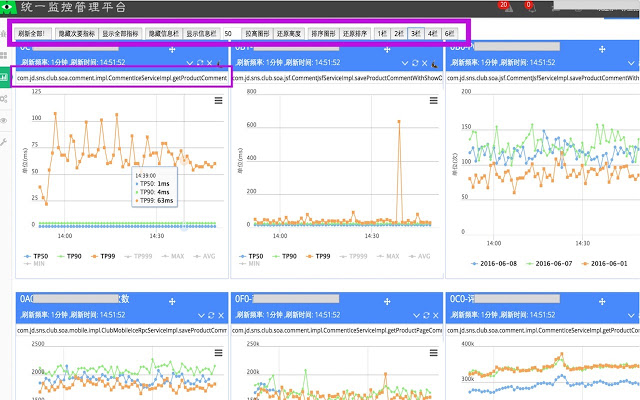Select the 3栏 column layout
Image resolution: width=640 pixels, height=400 pixels.
click(x=416, y=33)
